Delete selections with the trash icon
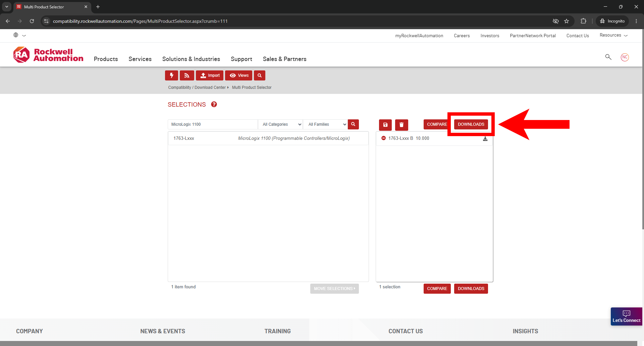 point(401,125)
